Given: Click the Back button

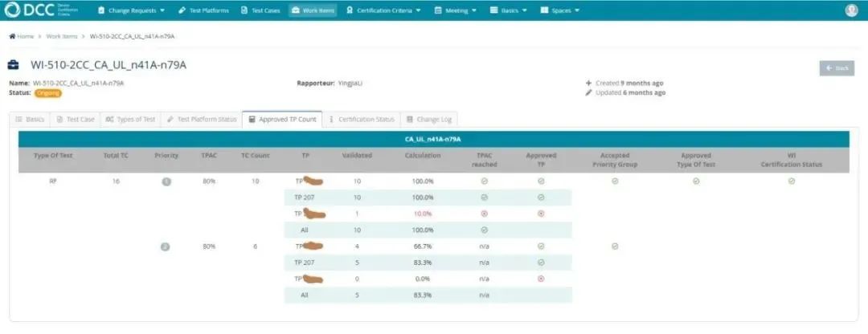Looking at the screenshot, I should click(x=837, y=68).
